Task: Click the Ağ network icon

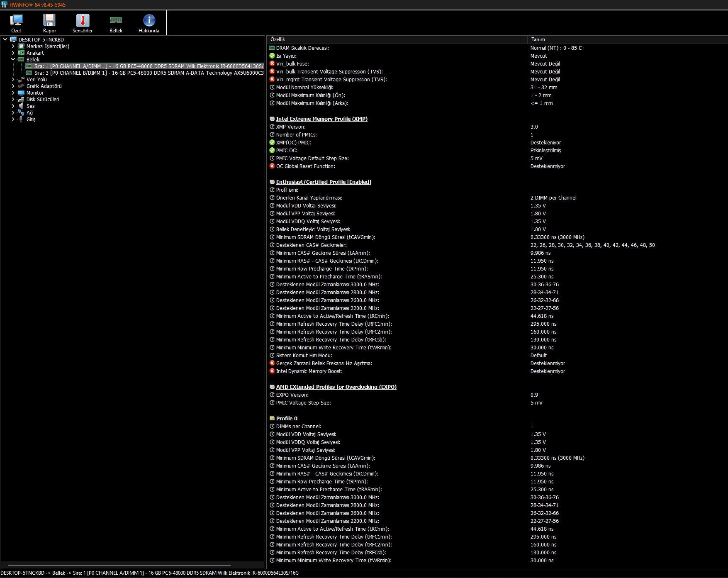Action: (x=21, y=113)
